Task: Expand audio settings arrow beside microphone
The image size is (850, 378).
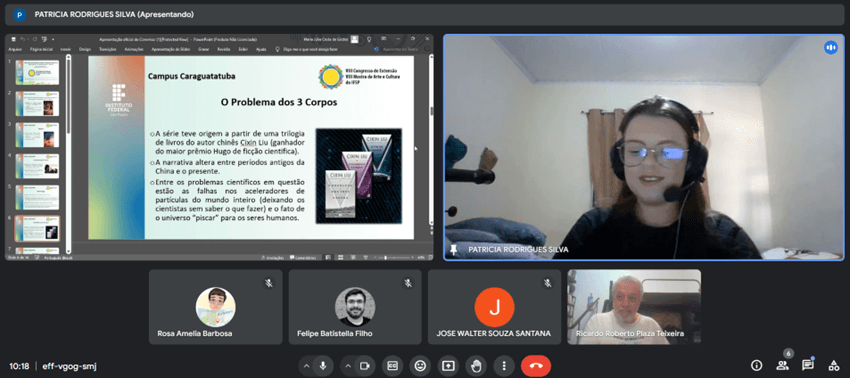Action: tap(306, 366)
